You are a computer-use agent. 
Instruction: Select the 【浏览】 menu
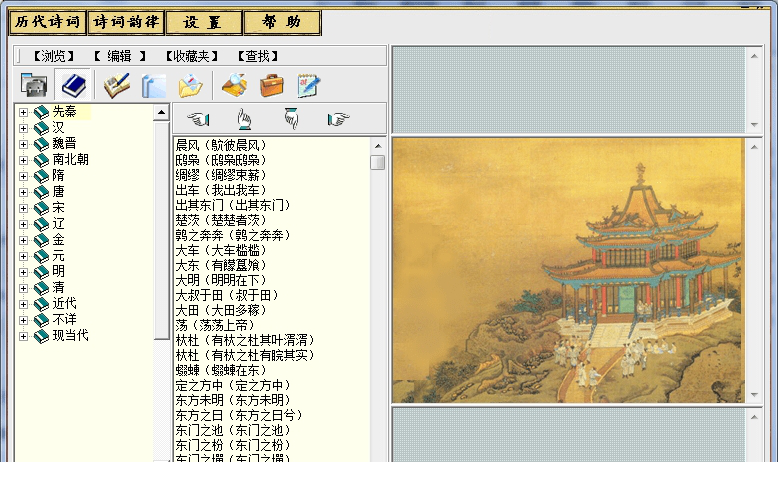54,56
